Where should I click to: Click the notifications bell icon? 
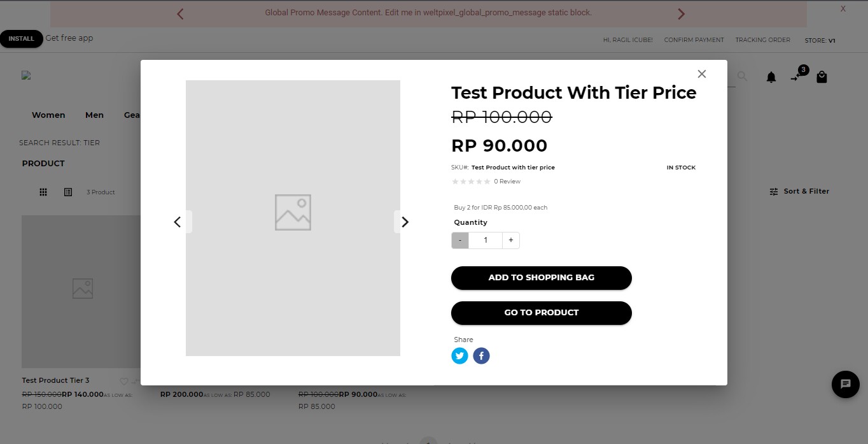(771, 76)
